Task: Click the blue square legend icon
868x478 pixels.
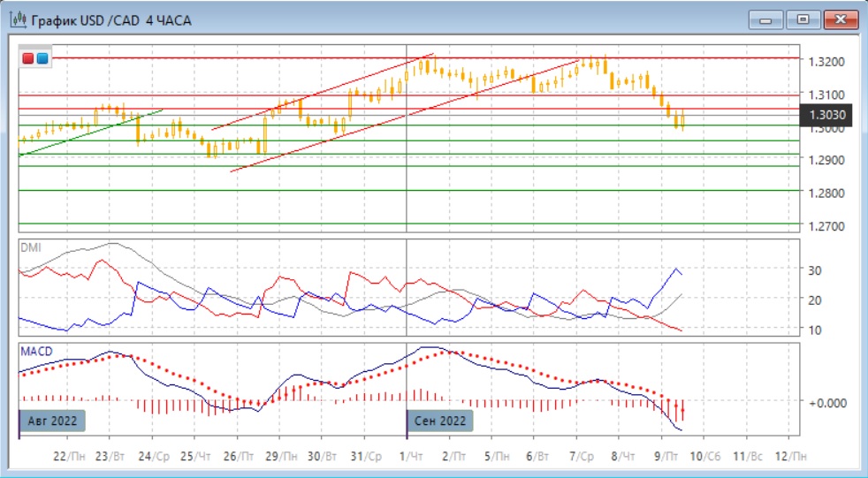Action: click(x=42, y=59)
